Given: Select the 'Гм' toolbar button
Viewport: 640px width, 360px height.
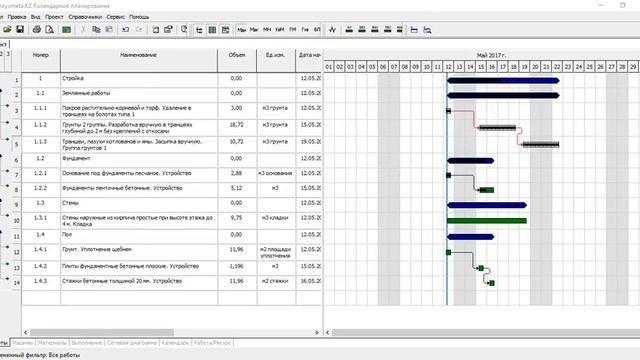Looking at the screenshot, I should coord(305,30).
